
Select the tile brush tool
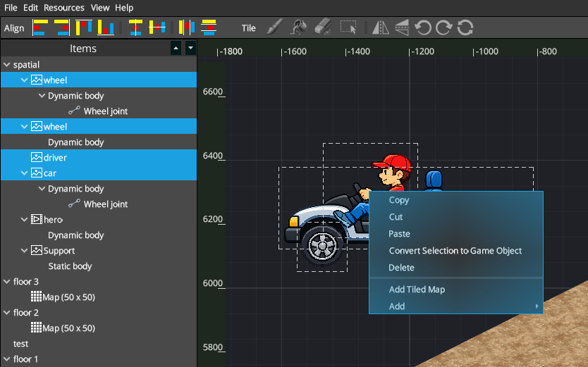(x=275, y=27)
